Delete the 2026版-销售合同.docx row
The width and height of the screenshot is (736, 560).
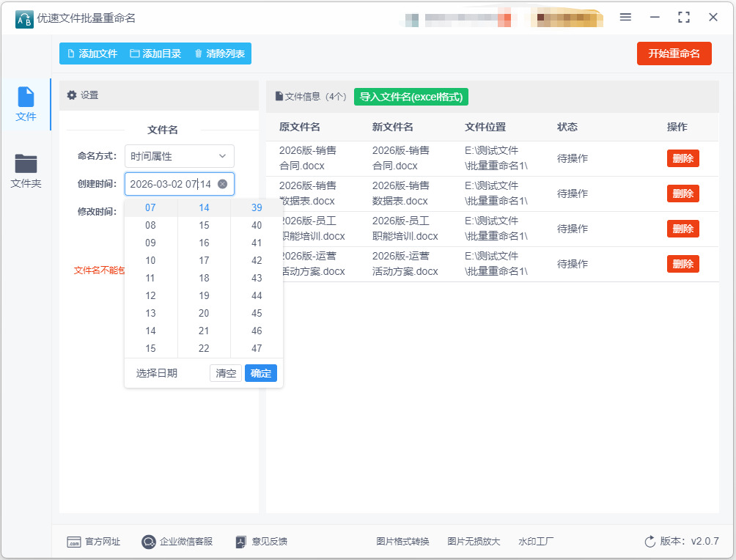coord(682,158)
